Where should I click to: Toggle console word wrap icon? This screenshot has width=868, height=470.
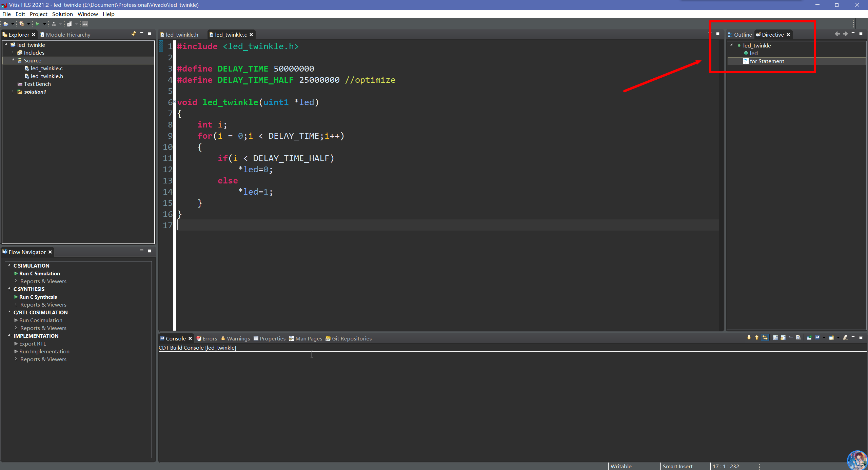(x=791, y=337)
